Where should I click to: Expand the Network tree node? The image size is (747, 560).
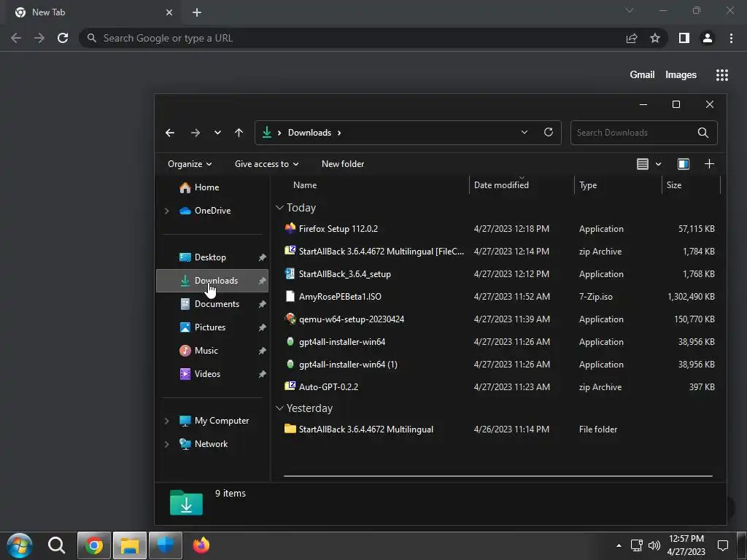(167, 444)
